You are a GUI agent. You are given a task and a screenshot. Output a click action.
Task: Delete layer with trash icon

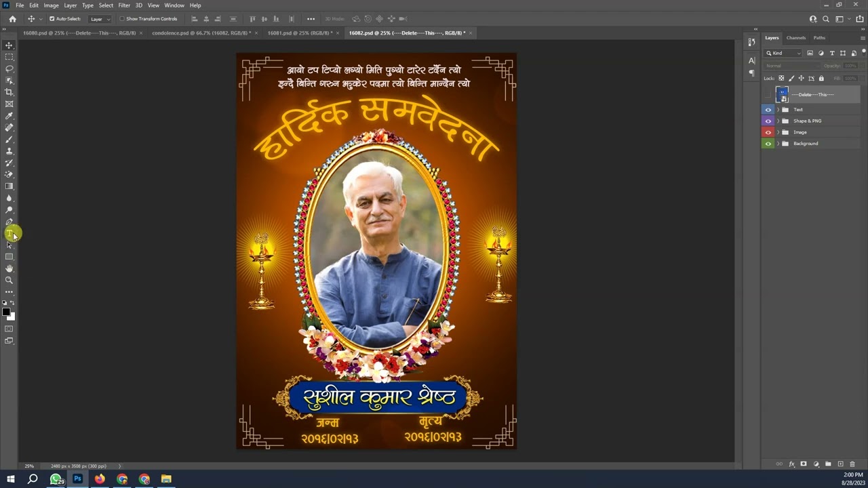pyautogui.click(x=852, y=464)
